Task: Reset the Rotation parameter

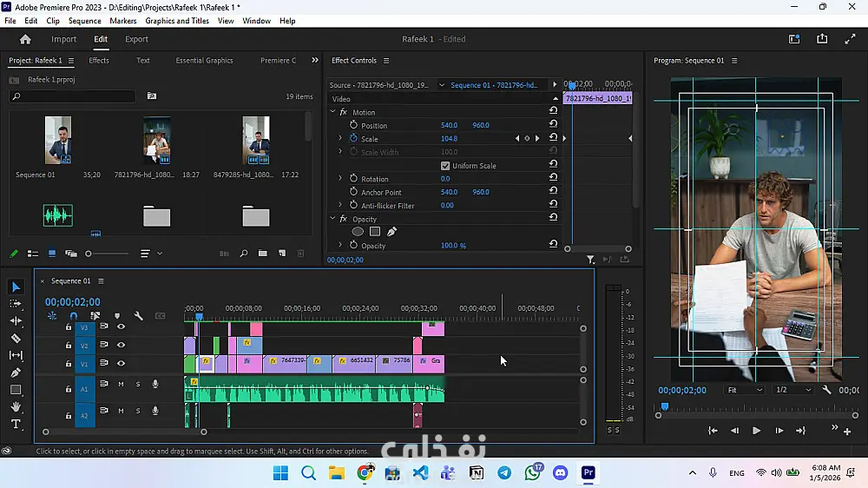Action: click(x=553, y=178)
